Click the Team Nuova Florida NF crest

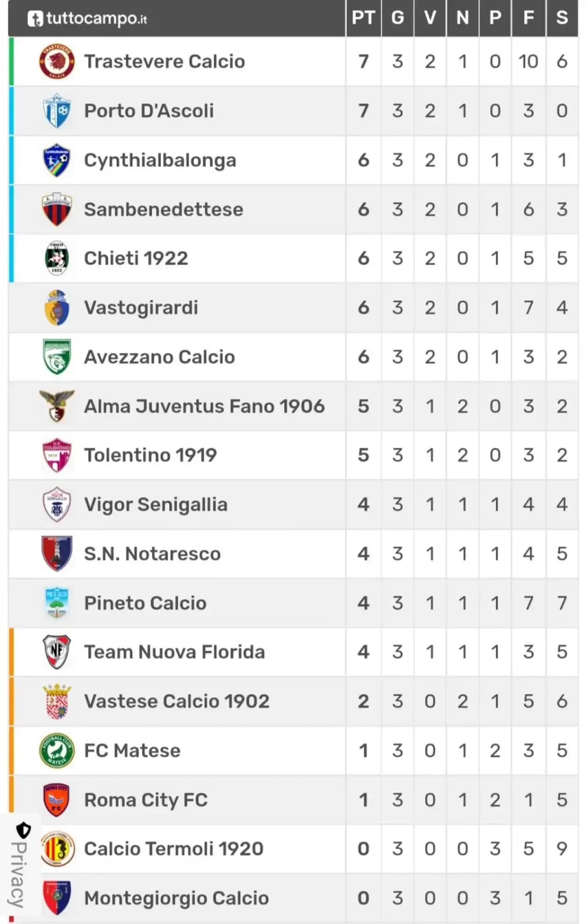[x=57, y=652]
